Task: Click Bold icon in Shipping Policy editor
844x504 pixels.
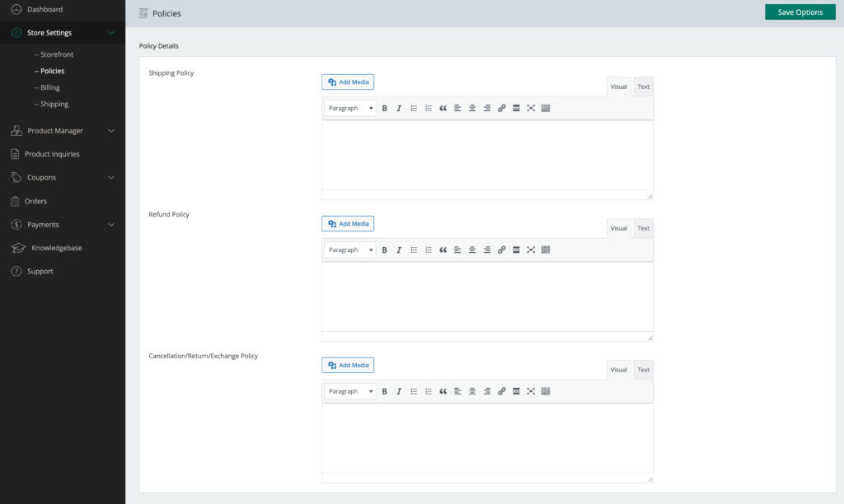Action: tap(384, 108)
